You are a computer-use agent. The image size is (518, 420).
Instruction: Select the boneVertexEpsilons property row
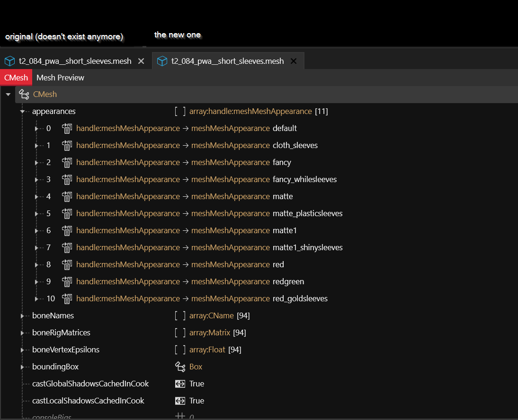(x=66, y=350)
